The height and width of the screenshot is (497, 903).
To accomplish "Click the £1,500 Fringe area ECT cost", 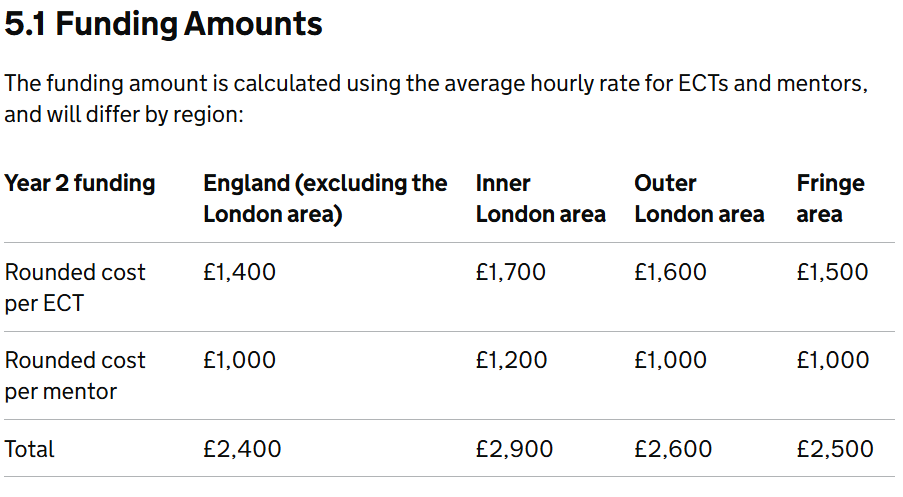I will tap(832, 272).
